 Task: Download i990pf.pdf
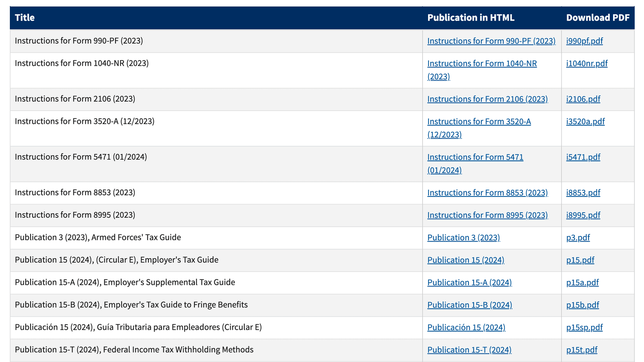[584, 41]
